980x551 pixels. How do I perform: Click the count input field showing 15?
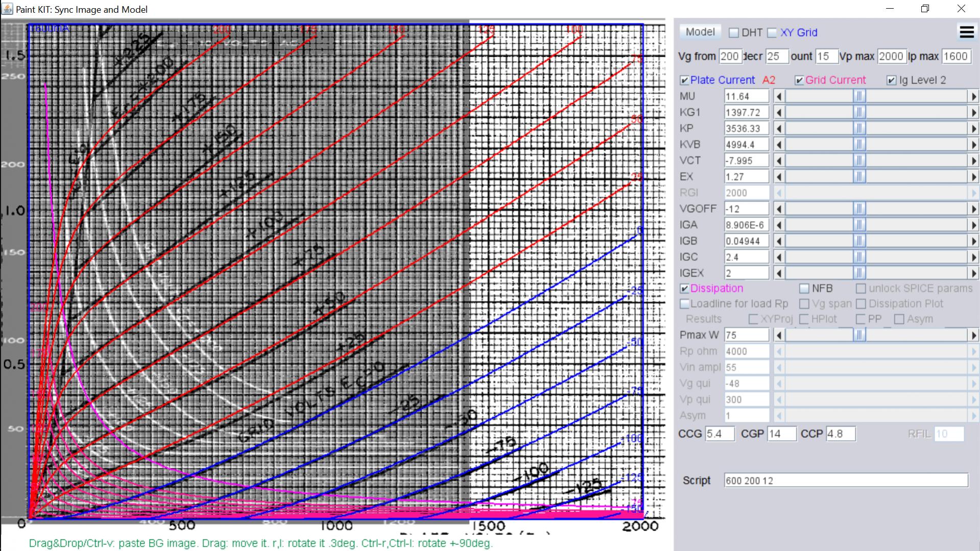[826, 56]
